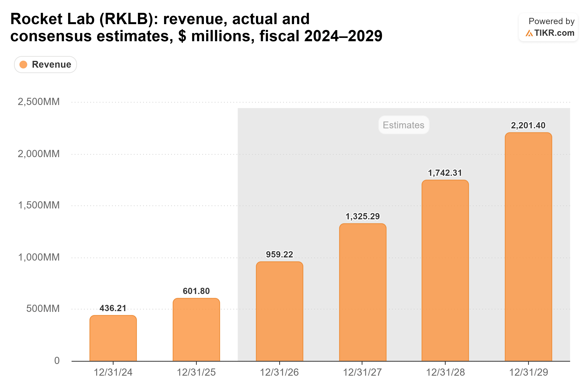
Task: Select the 12/31/26 revenue bar
Action: click(x=279, y=311)
